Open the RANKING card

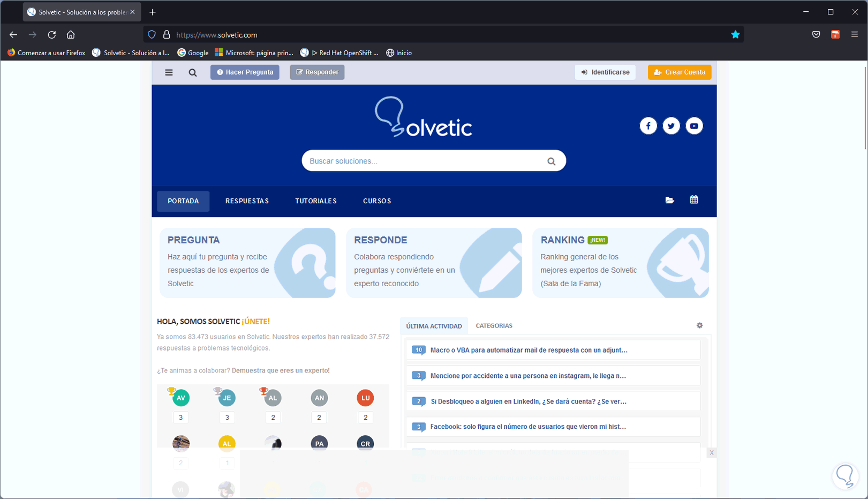621,263
